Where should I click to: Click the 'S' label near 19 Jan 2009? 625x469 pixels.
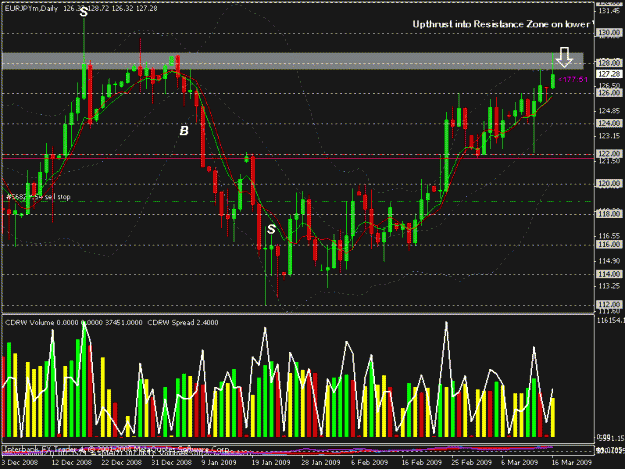[x=271, y=229]
